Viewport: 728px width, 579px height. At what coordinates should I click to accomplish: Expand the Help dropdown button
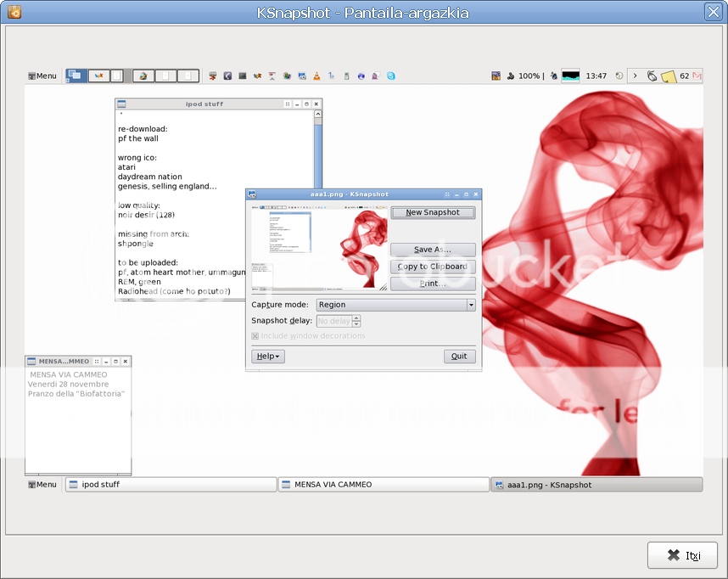tap(268, 357)
